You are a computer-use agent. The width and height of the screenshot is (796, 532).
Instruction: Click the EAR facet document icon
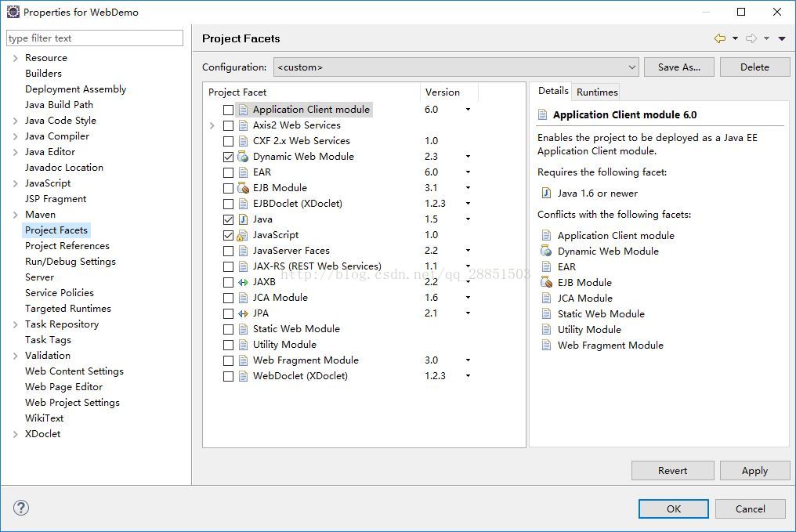[x=243, y=172]
